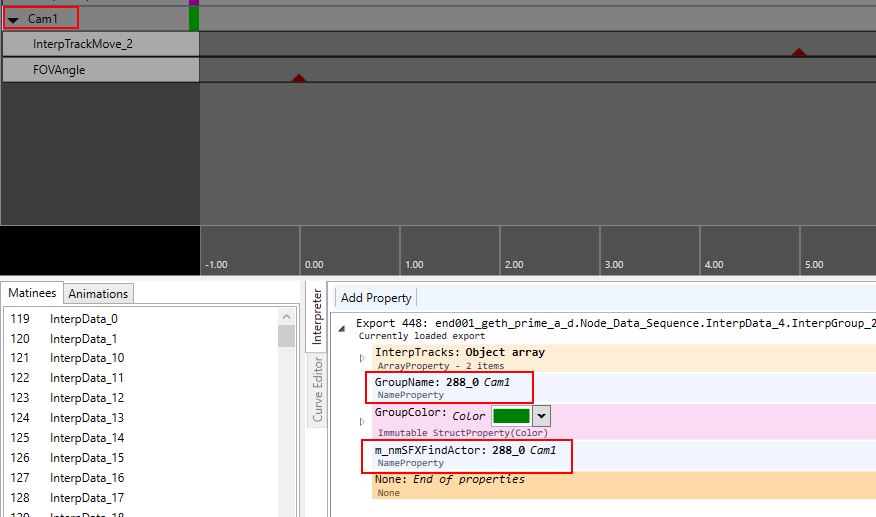876x517 pixels.
Task: Click the FOVAngle red keyframe marker
Action: click(x=299, y=78)
